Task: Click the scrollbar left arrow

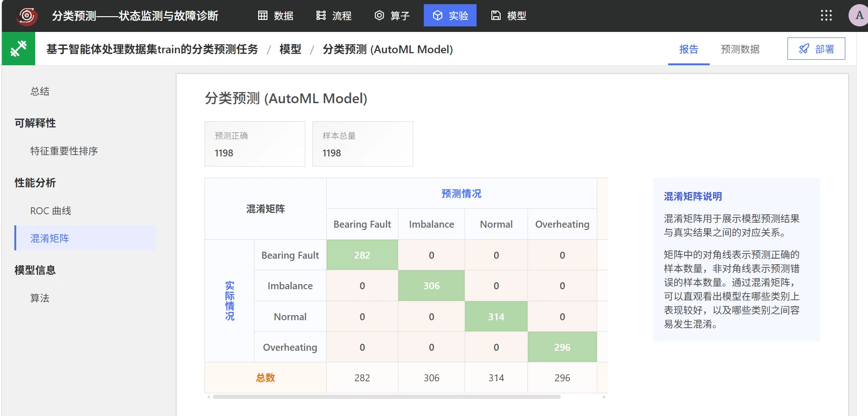Action: point(209,397)
